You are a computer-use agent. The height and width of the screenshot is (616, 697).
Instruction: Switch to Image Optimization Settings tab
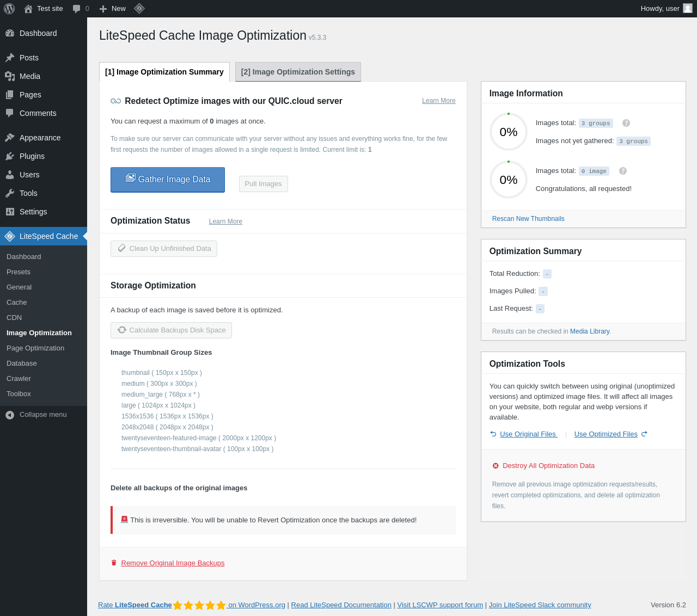[298, 72]
